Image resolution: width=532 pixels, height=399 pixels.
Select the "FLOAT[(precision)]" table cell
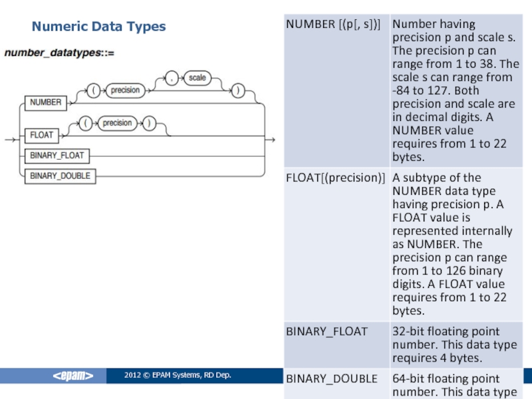point(336,178)
